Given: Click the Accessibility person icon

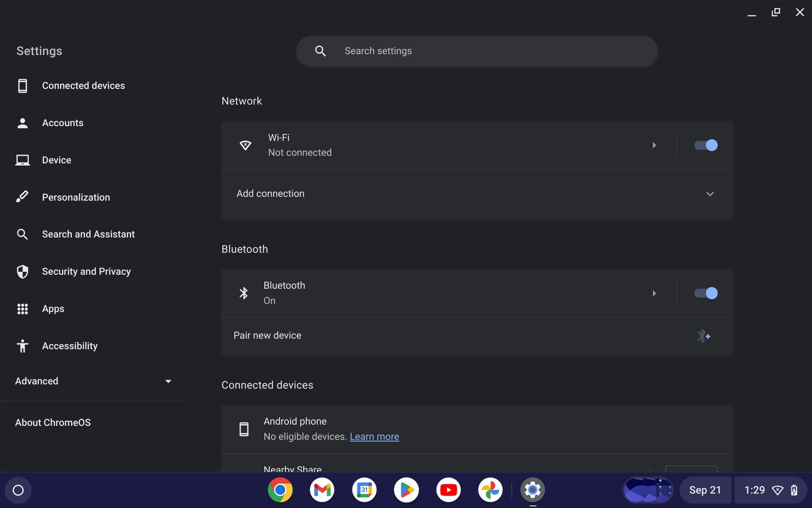Looking at the screenshot, I should (x=22, y=346).
